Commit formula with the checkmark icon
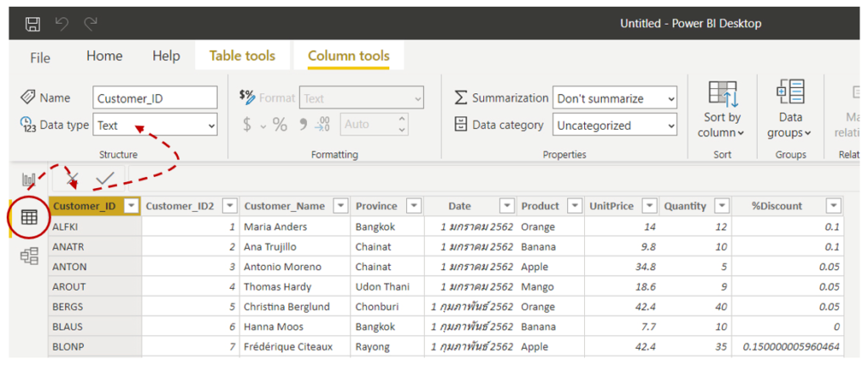The width and height of the screenshot is (868, 371). coord(105,179)
